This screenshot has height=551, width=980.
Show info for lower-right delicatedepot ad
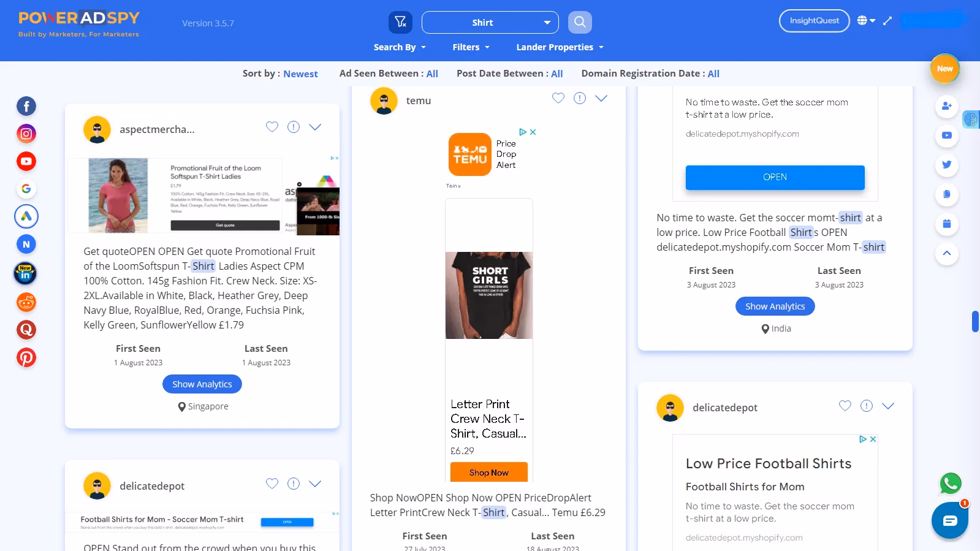[x=867, y=406]
